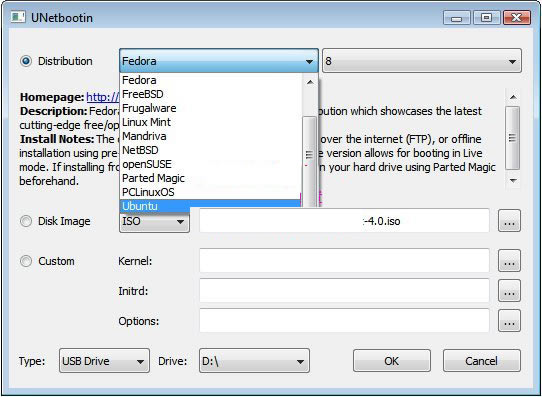Image resolution: width=542 pixels, height=397 pixels.
Task: Click the distribution list scroll-up arrow
Action: 310,82
